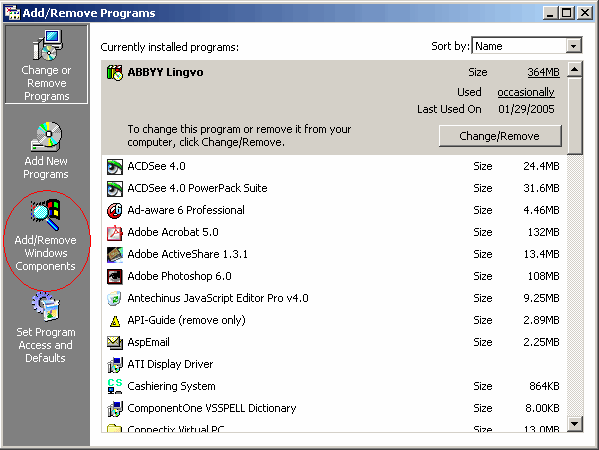Screen dimensions: 599x450
Task: Click the ABBYY Lingvo program icon
Action: tap(115, 72)
